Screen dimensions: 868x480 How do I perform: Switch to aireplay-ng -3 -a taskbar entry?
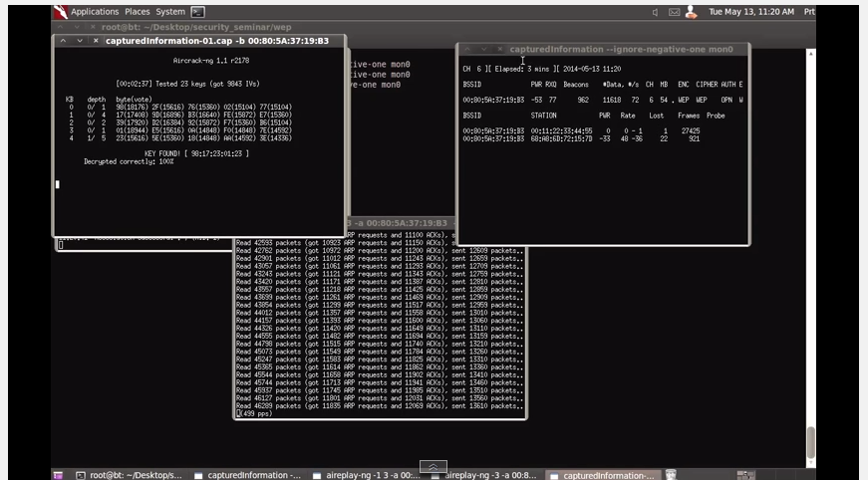pos(485,475)
